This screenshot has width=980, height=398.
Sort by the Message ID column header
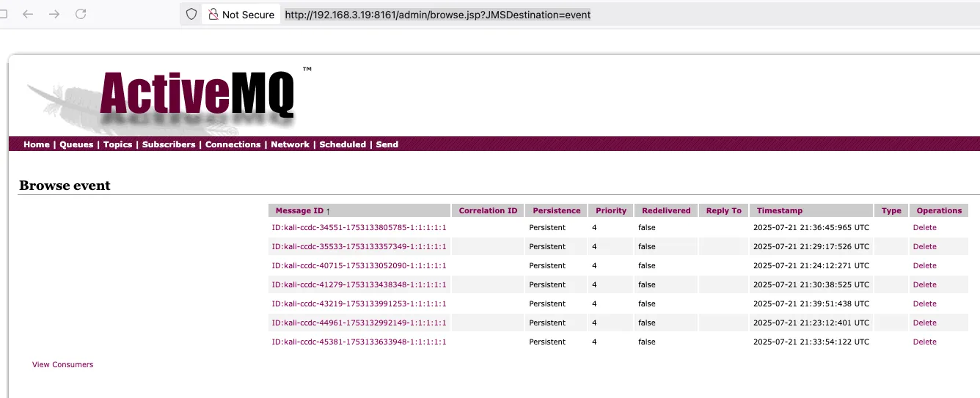(x=359, y=210)
